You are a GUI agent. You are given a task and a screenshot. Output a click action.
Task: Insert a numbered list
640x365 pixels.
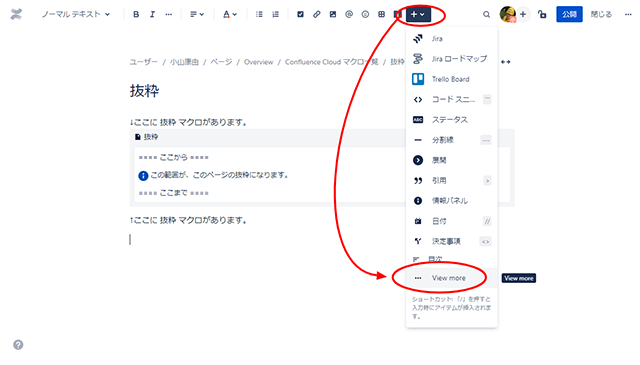[x=276, y=14]
